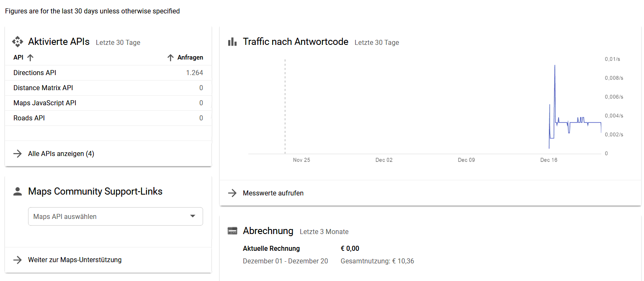This screenshot has height=281, width=644.
Task: Open the Directions API row
Action: coord(35,73)
